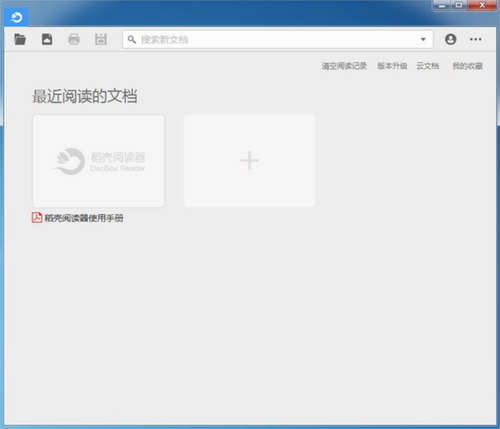Maximize the reader window
The width and height of the screenshot is (500, 429).
(459, 5)
